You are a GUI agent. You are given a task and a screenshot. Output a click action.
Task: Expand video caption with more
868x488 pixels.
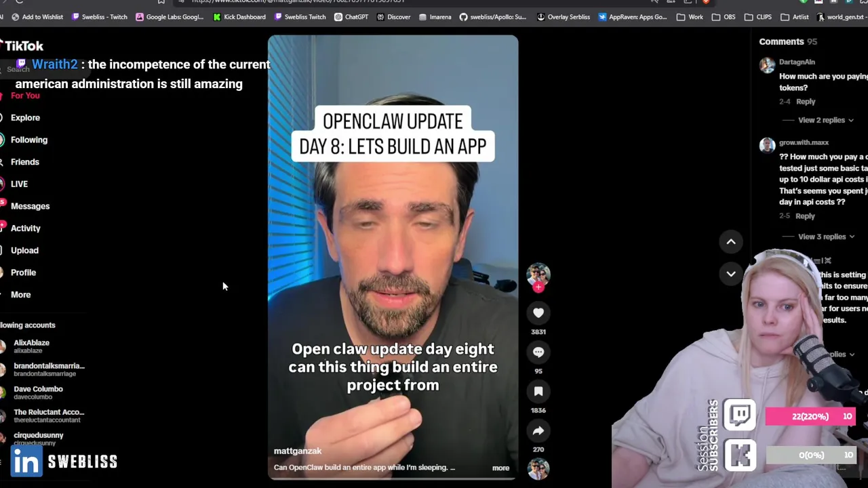[x=500, y=468]
